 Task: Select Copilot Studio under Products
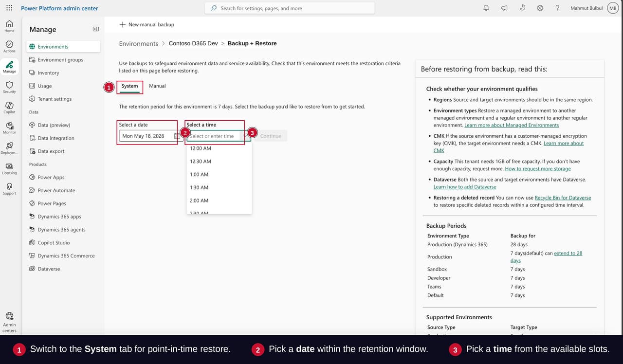[x=63, y=243]
